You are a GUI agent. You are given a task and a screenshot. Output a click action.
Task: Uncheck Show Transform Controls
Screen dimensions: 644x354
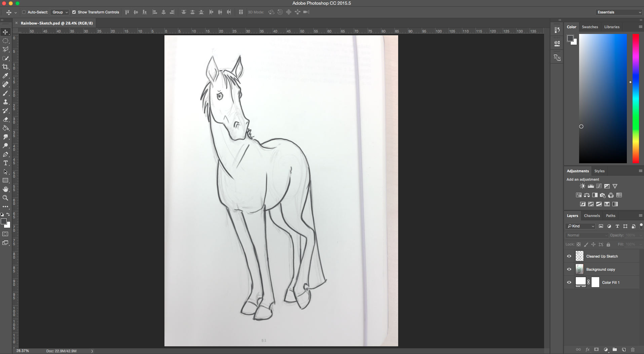click(x=74, y=12)
